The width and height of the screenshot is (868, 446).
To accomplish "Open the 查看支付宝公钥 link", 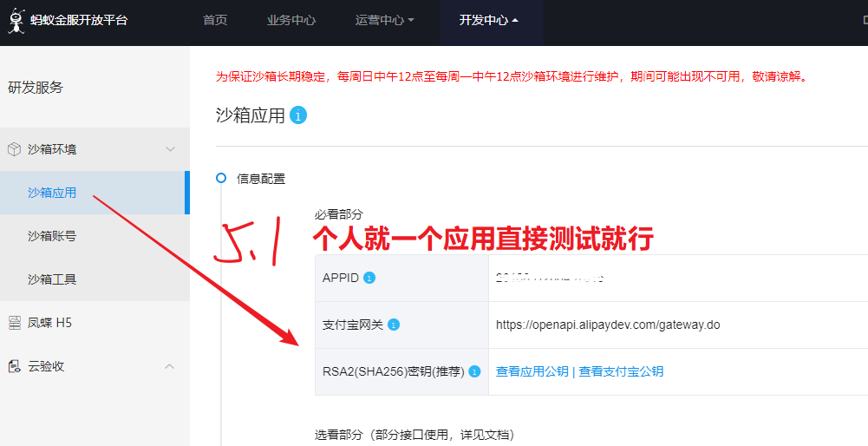I will click(x=621, y=371).
